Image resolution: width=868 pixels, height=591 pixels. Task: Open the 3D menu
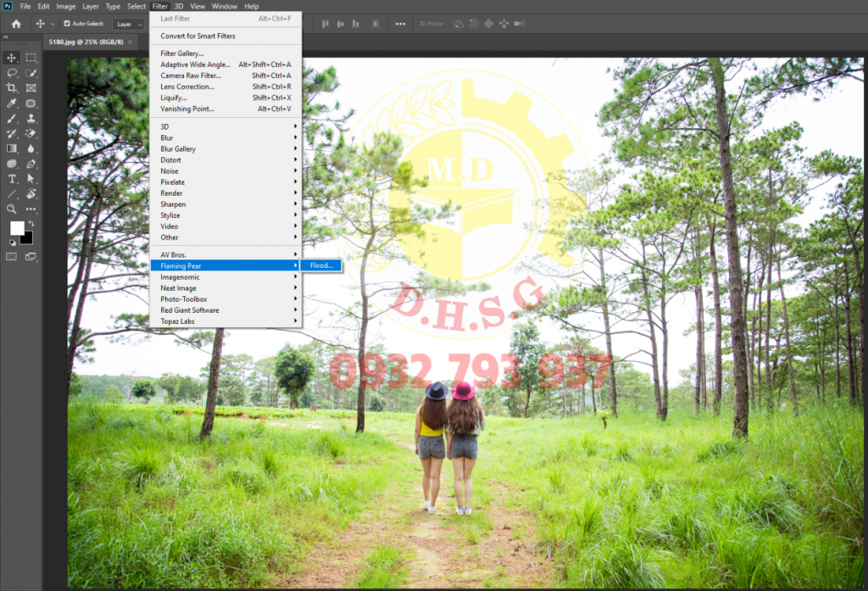178,6
